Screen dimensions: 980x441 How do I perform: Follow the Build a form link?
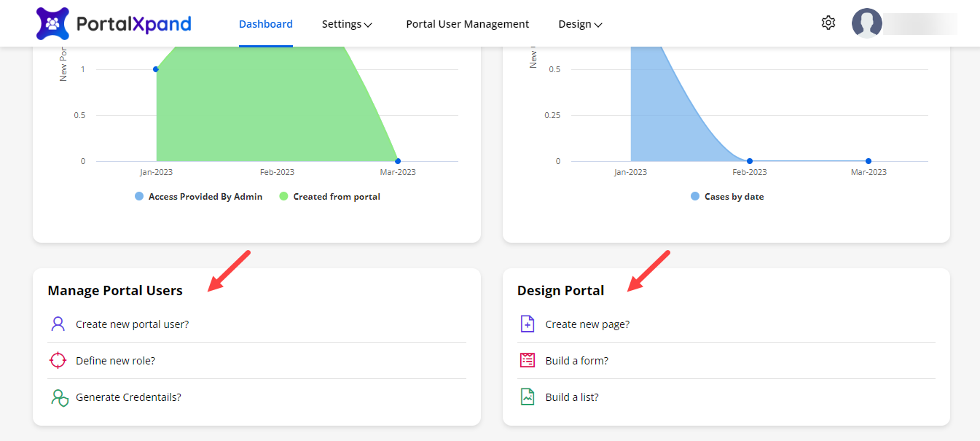(x=576, y=361)
